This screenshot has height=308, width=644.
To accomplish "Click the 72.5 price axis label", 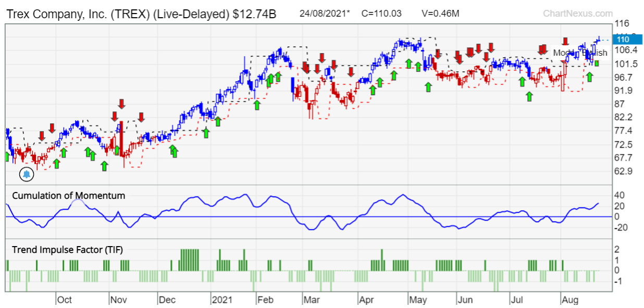I will pyautogui.click(x=624, y=144).
